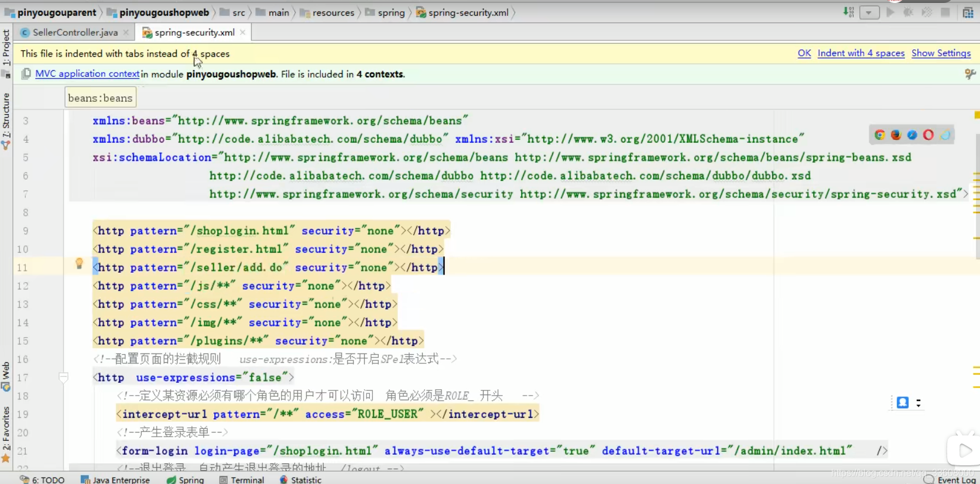This screenshot has height=484, width=980.
Task: Open in Opera browser icon
Action: click(x=928, y=135)
